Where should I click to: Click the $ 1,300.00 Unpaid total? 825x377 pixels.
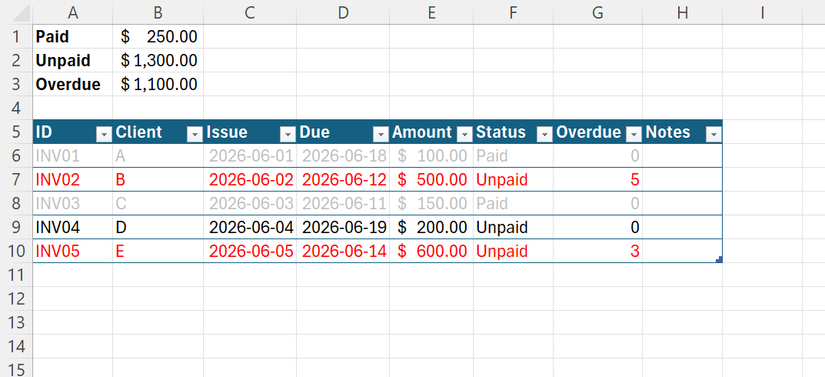tap(158, 60)
